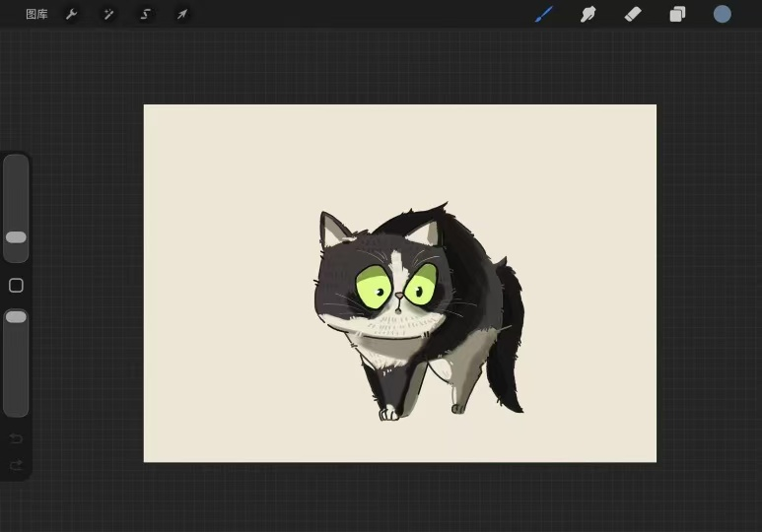Select the Eraser tool
The height and width of the screenshot is (532, 762).
[633, 15]
